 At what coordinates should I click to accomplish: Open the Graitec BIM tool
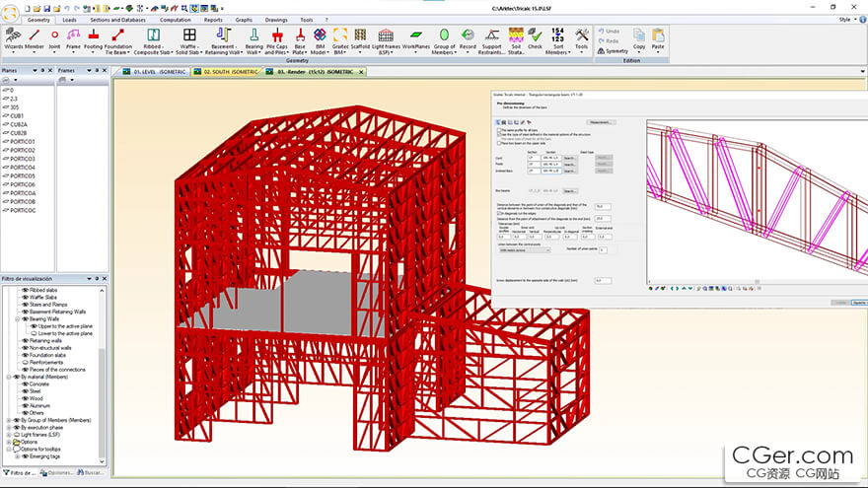point(340,41)
